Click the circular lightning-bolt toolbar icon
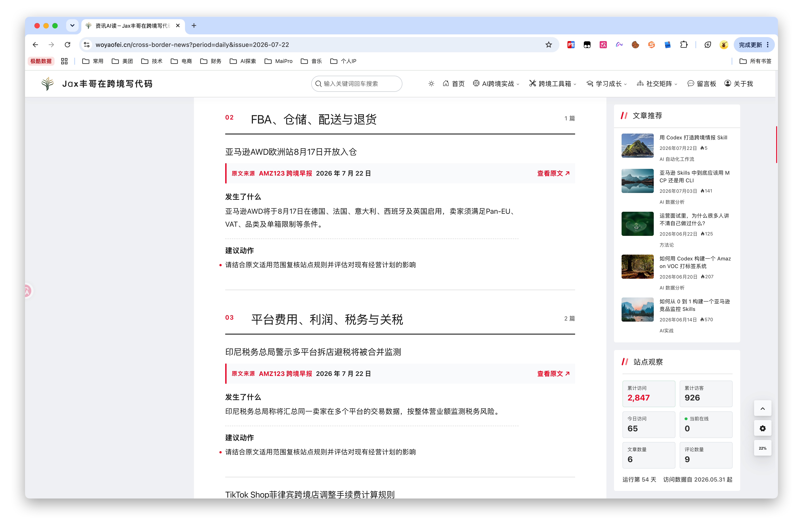 point(708,45)
